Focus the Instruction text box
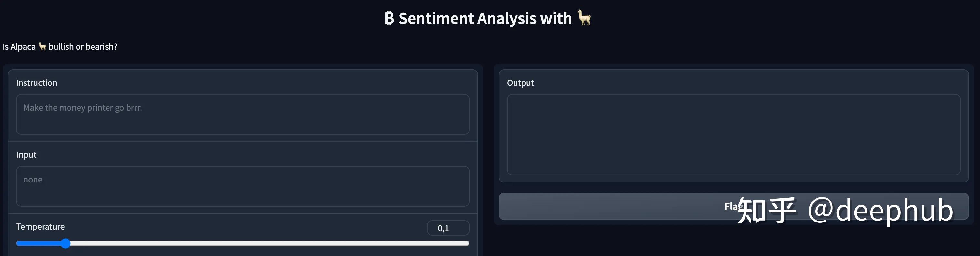Image resolution: width=980 pixels, height=256 pixels. tap(242, 114)
